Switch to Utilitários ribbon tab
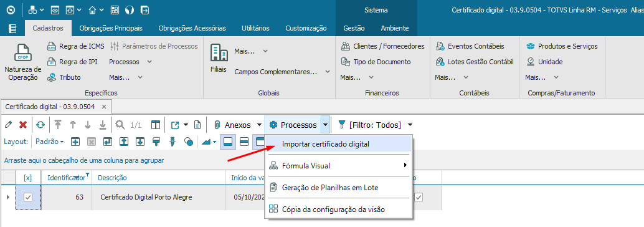This screenshot has height=227, width=644. coord(255,29)
